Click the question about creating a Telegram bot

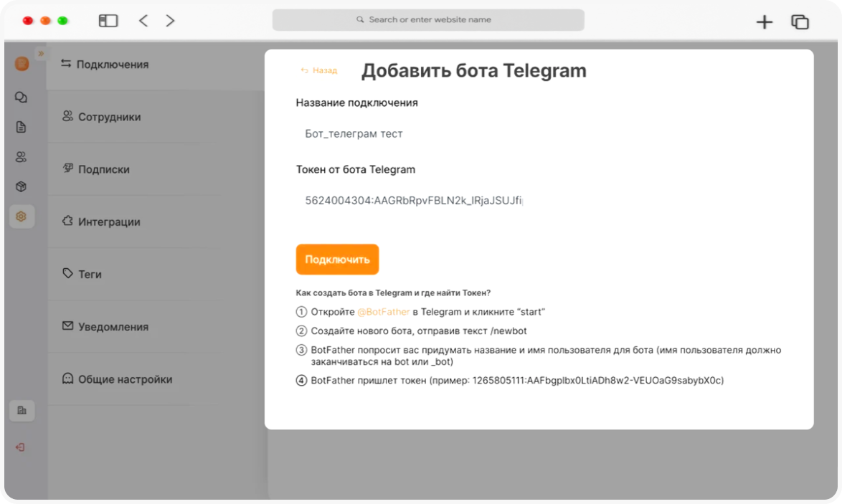tap(393, 293)
